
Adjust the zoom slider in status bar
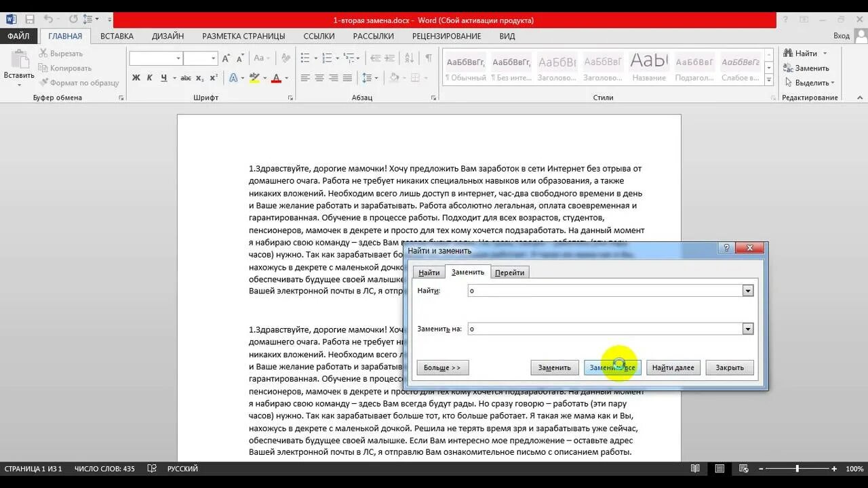(x=797, y=468)
